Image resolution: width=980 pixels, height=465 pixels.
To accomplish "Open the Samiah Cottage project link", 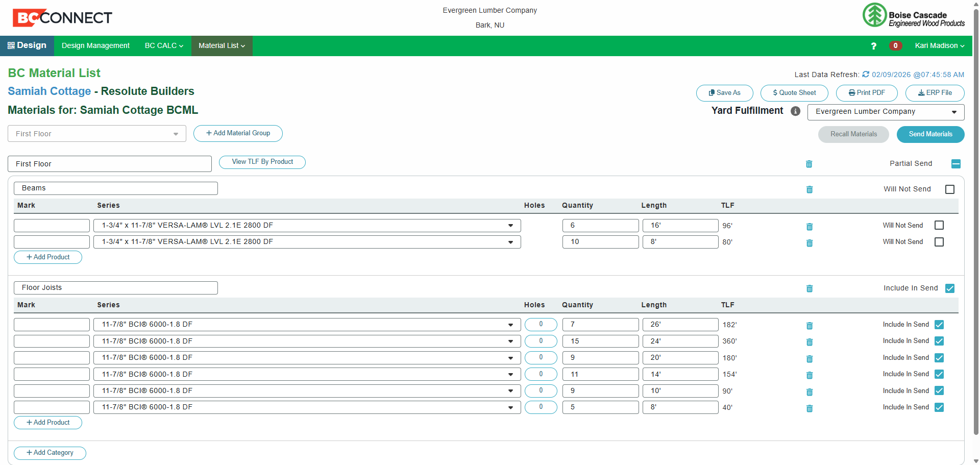I will coord(50,91).
